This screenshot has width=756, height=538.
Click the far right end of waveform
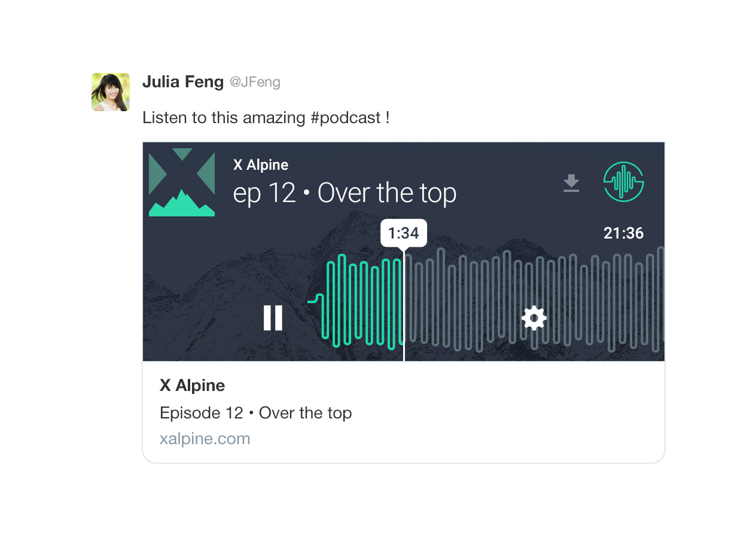tap(660, 299)
